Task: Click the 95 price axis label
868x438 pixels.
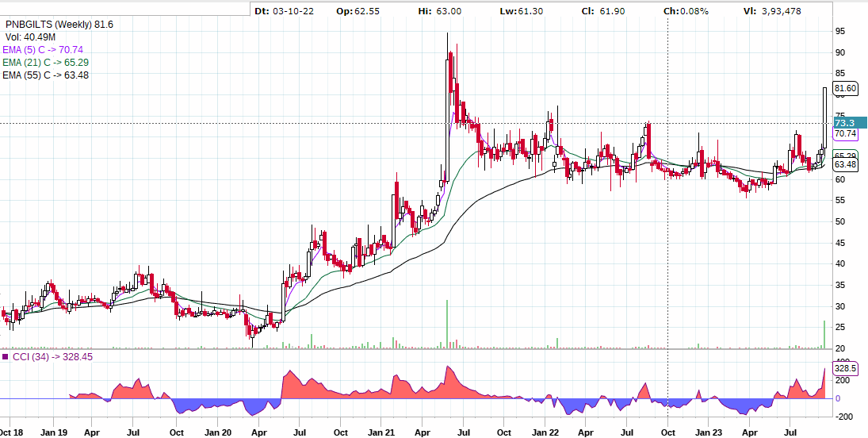Action: (x=839, y=32)
